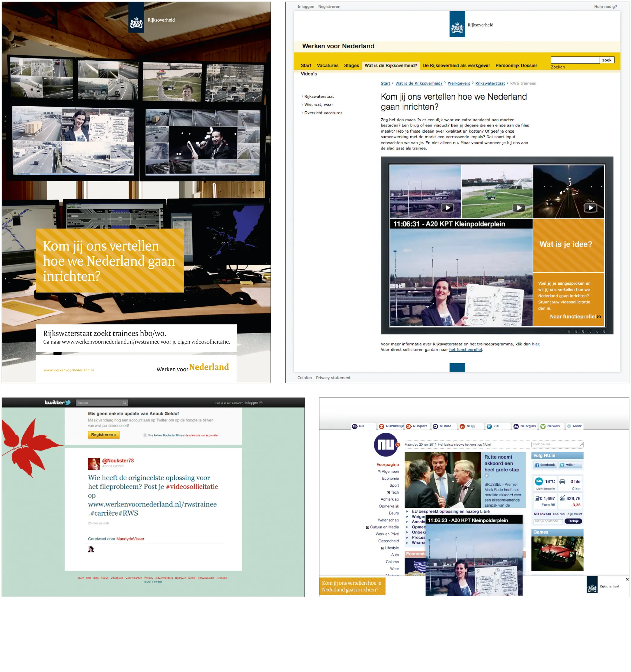Click the Werkgevers breadcrumb link
Image resolution: width=631 pixels, height=672 pixels.
pos(459,84)
